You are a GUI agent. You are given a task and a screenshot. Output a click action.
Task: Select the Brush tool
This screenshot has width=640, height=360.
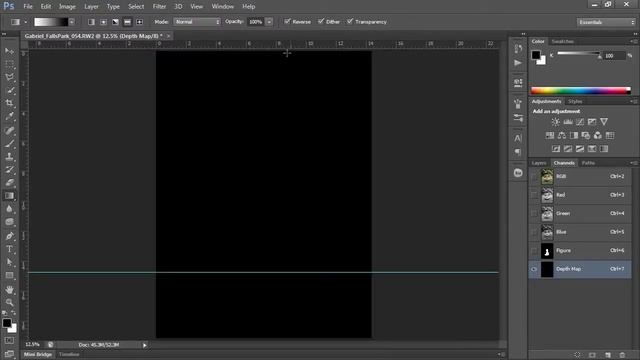point(9,143)
